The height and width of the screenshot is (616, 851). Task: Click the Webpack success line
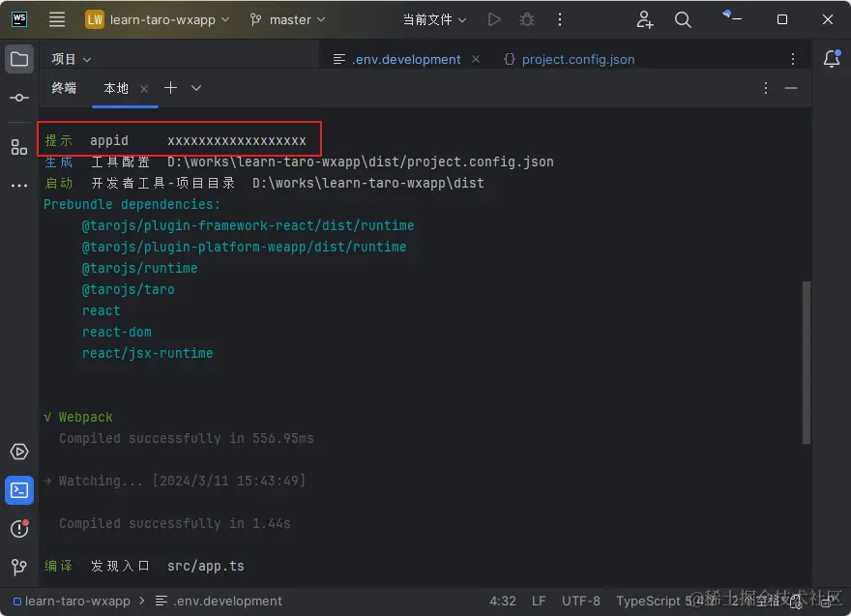point(78,417)
